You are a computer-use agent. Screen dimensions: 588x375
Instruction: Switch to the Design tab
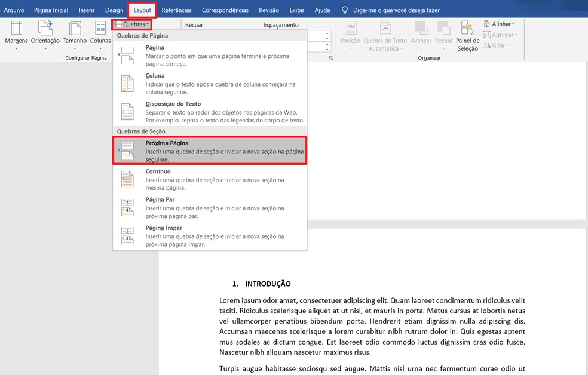click(x=114, y=10)
